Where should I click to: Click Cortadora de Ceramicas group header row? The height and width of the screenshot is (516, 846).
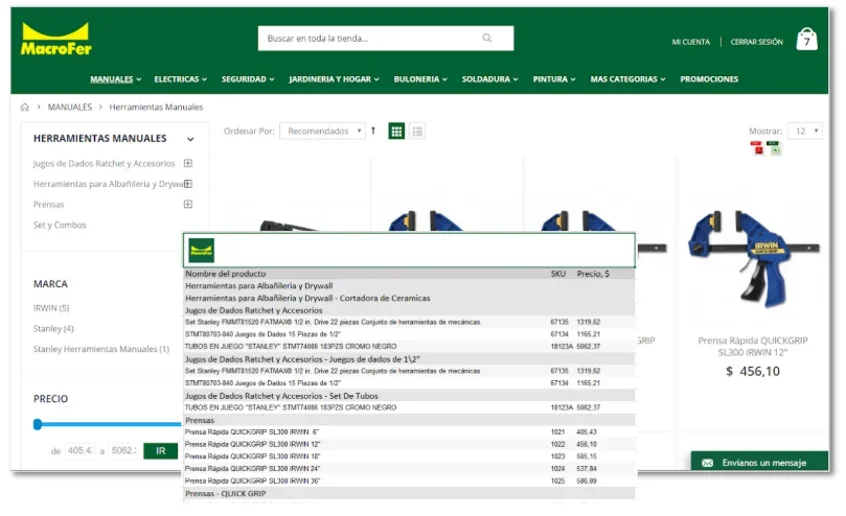pyautogui.click(x=410, y=298)
